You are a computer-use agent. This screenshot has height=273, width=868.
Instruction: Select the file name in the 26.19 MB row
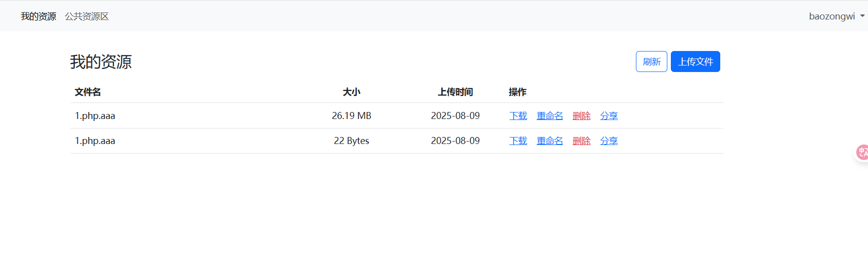click(95, 115)
